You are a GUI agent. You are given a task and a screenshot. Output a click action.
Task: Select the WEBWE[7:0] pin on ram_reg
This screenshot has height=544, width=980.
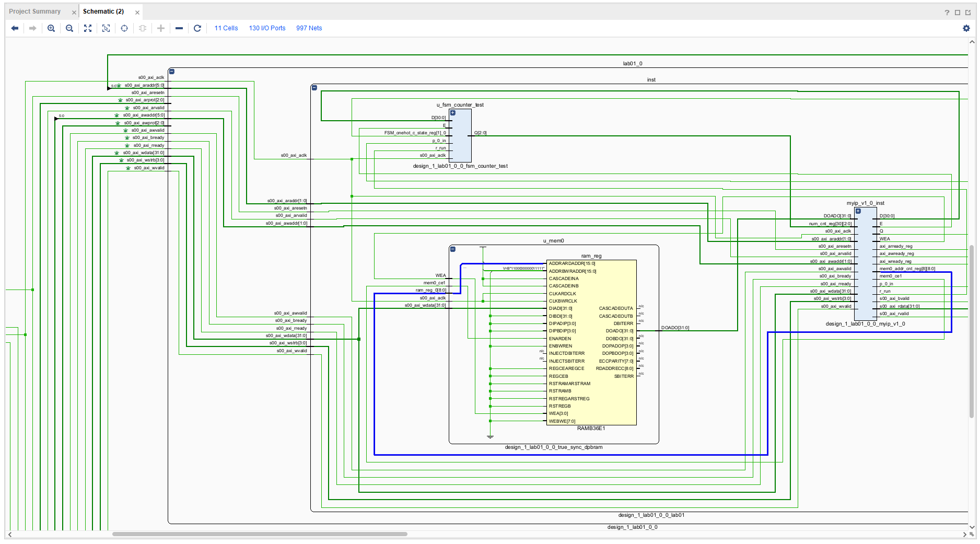[562, 421]
